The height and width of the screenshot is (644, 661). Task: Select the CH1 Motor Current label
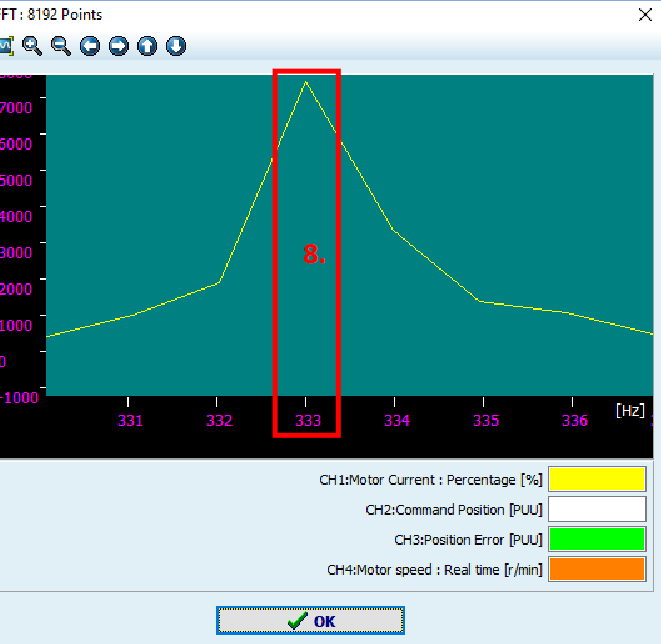tap(431, 480)
